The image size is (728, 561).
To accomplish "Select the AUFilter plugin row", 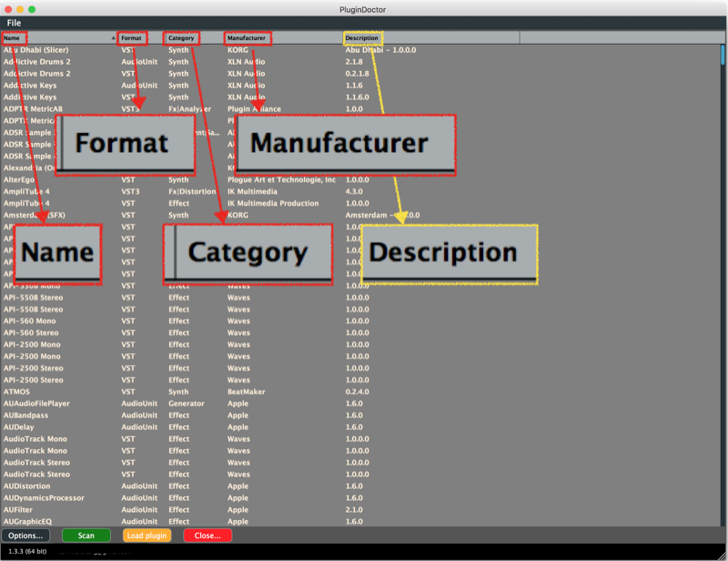I will point(359,510).
